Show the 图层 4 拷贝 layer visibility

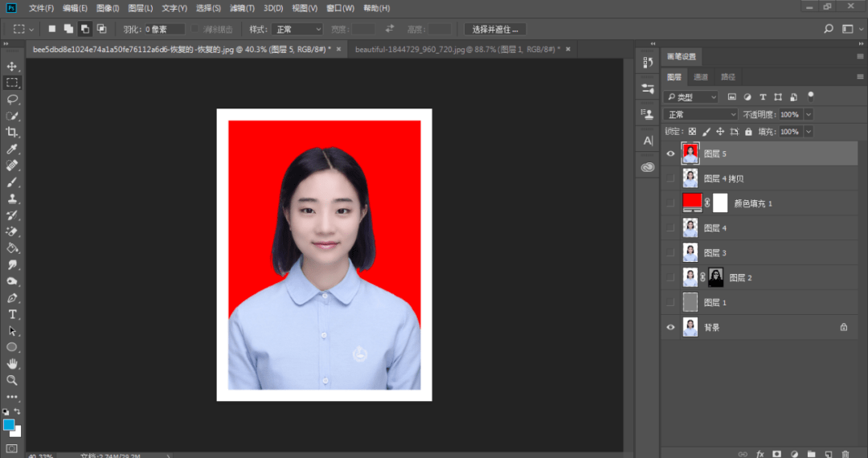click(670, 178)
